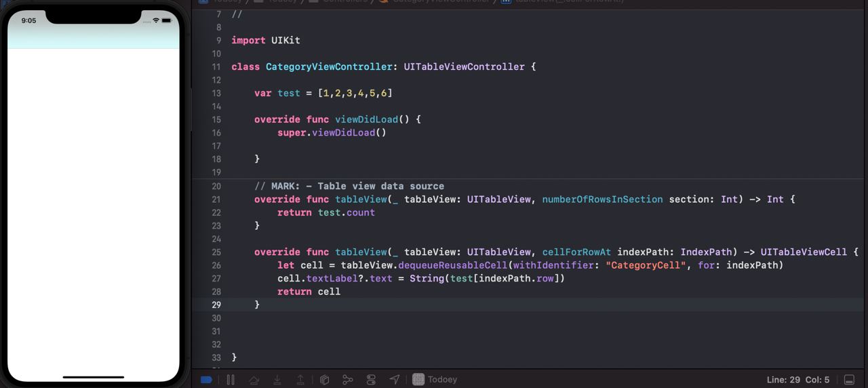Click UITableViewController in the class declaration

click(465, 66)
